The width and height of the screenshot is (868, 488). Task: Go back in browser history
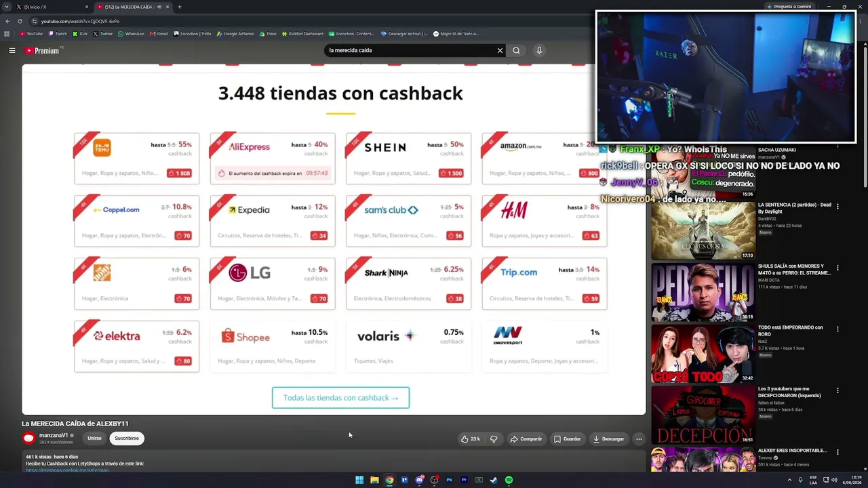7,21
